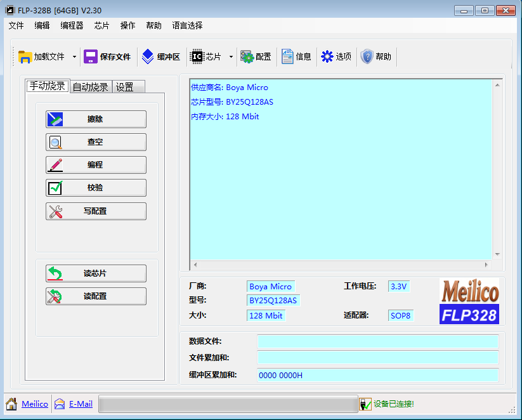The image size is (522, 420).
Task: Expand the 加载文件 dropdown arrow
Action: pyautogui.click(x=74, y=57)
